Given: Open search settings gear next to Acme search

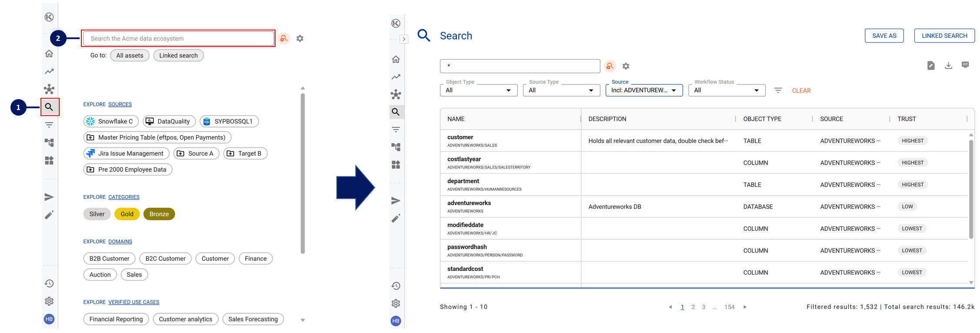Looking at the screenshot, I should pos(300,39).
